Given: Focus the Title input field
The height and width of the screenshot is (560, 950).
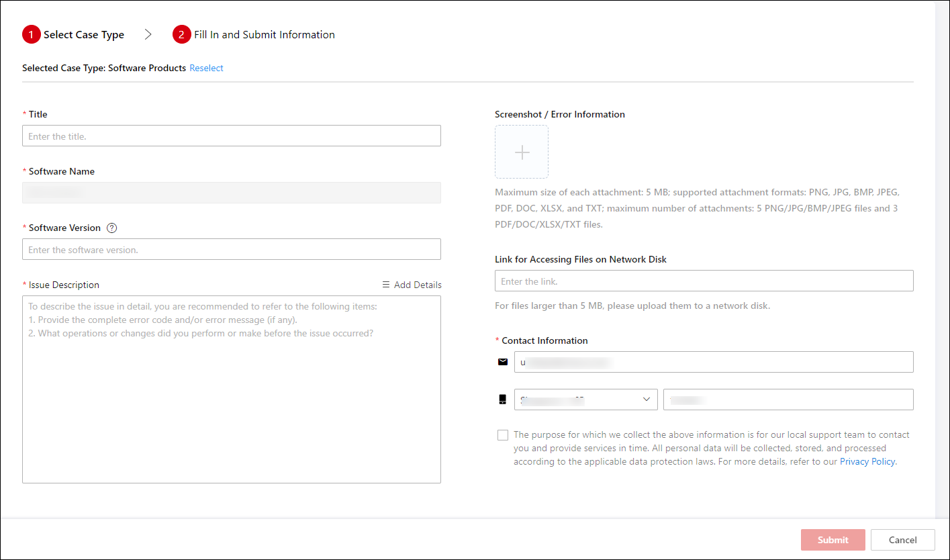Looking at the screenshot, I should coord(232,136).
